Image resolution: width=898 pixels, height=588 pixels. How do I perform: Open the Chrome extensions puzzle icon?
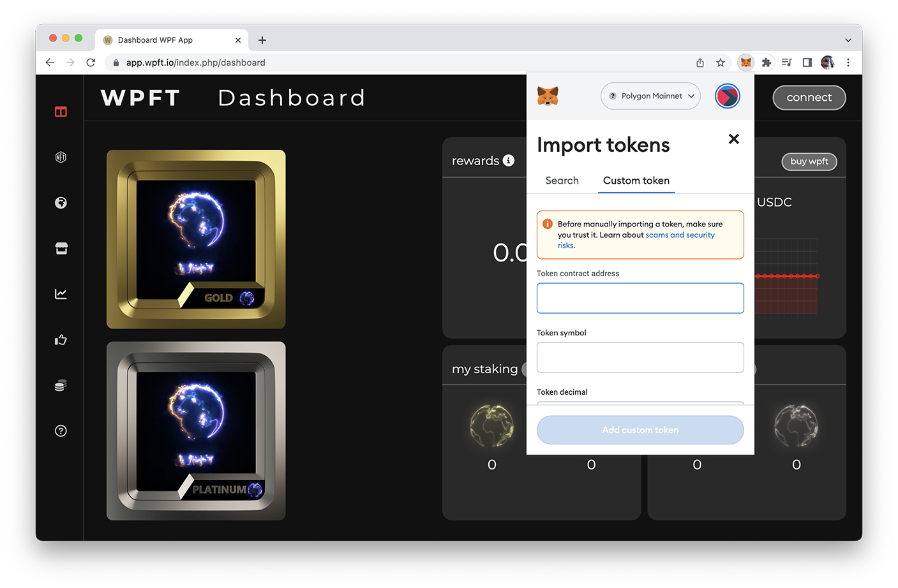[x=767, y=62]
